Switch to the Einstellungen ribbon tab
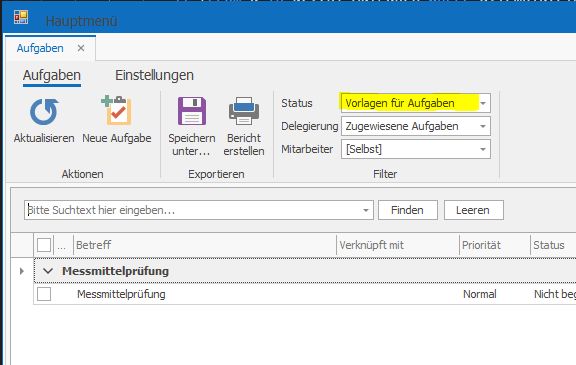The image size is (576, 365). (154, 75)
